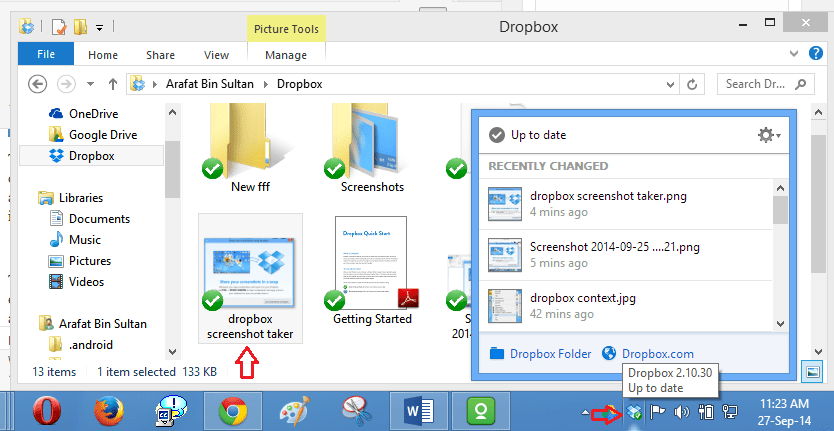This screenshot has height=431, width=834.
Task: Click dropbox context.jpg in Recently Changed
Action: point(626,306)
